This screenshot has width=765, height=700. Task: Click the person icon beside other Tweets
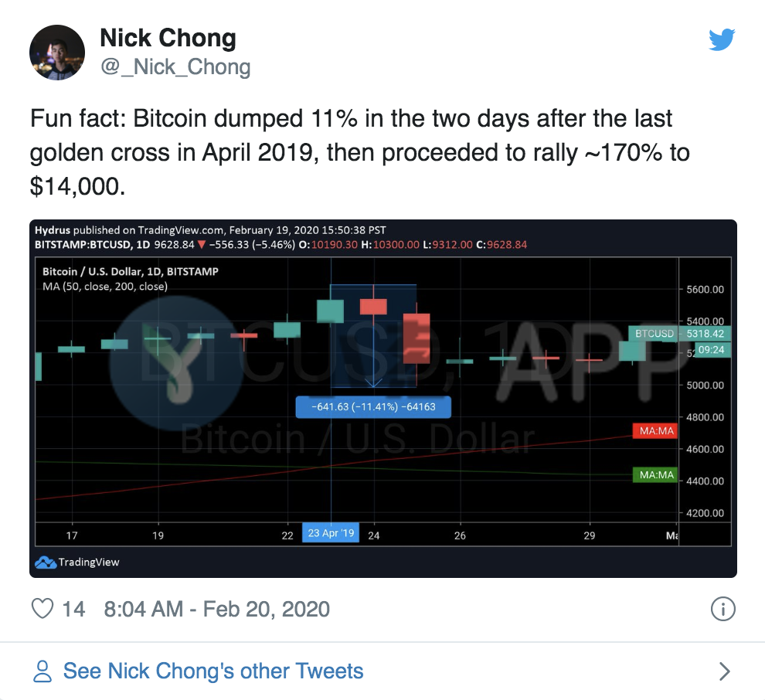pos(42,671)
